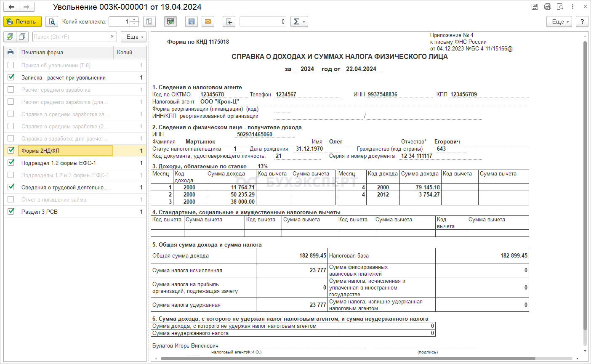591x364 pixels.
Task: Expand the Еще menu above forms list
Action: tap(133, 37)
